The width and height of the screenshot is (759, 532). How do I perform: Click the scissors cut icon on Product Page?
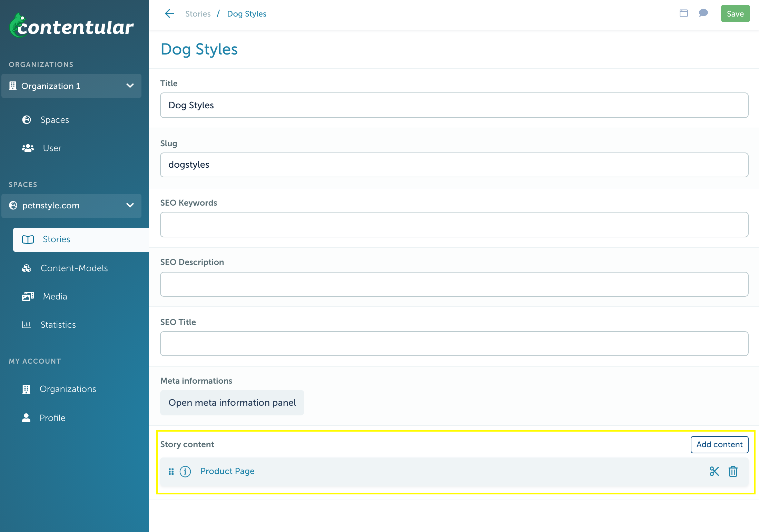click(714, 471)
